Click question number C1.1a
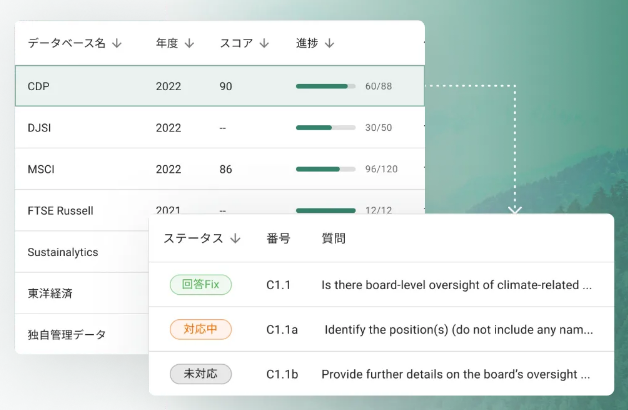628x410 pixels. click(x=282, y=330)
